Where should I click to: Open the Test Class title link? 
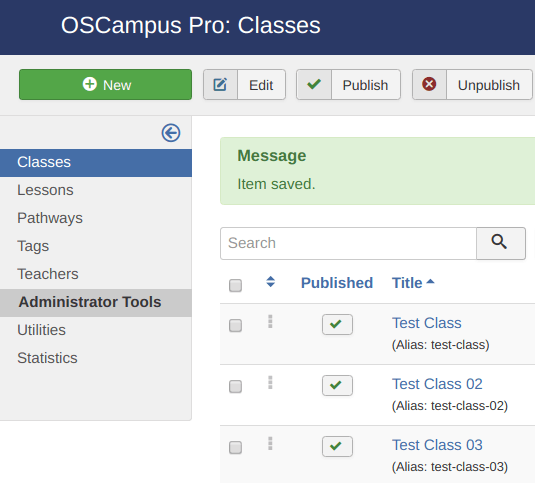(x=426, y=323)
